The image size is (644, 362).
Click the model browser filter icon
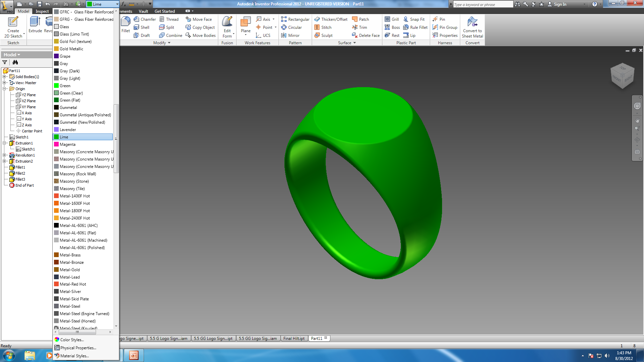click(5, 62)
